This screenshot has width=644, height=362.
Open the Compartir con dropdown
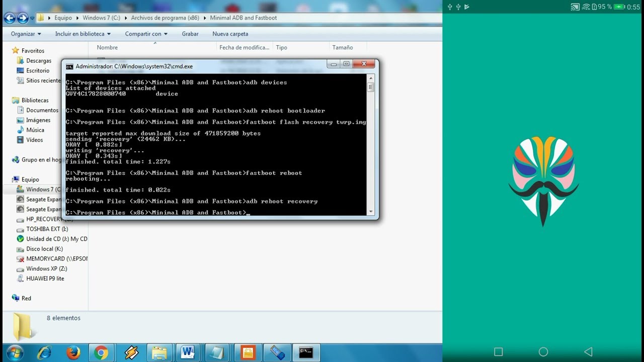coord(146,34)
